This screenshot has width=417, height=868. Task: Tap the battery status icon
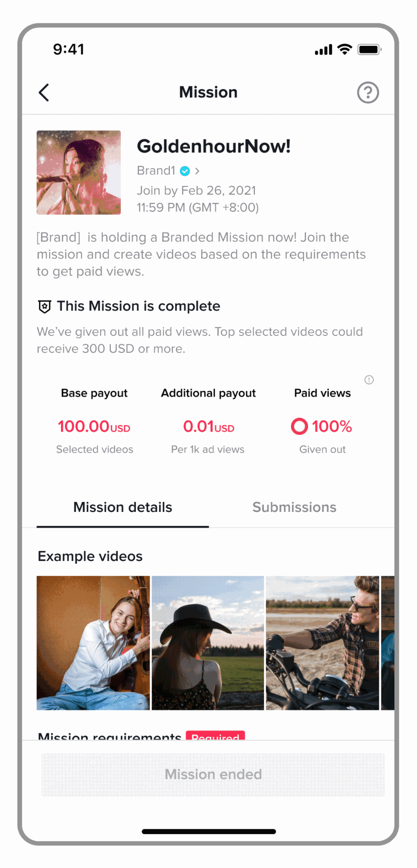369,50
